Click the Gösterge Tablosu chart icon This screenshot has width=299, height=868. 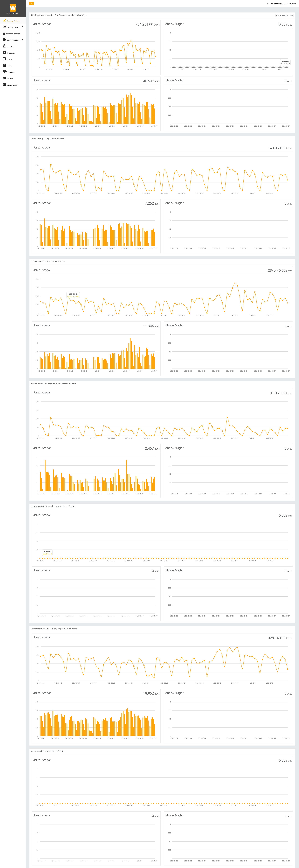point(4,21)
